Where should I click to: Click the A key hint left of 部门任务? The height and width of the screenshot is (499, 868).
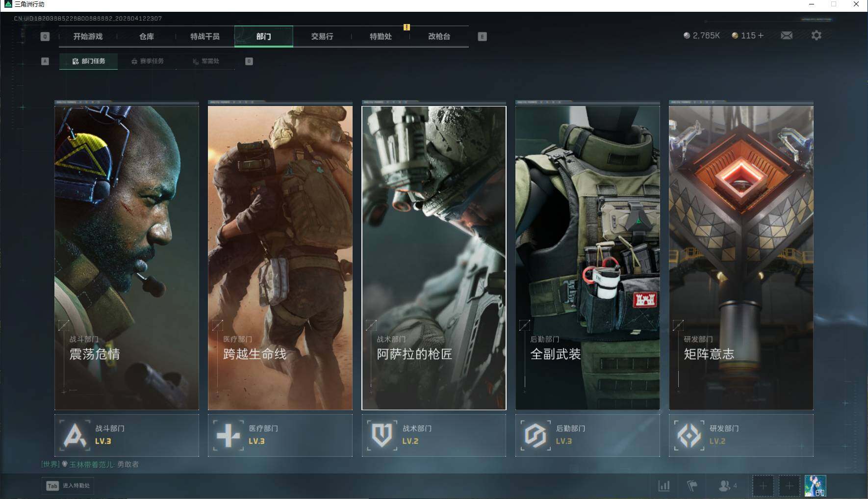pos(45,61)
